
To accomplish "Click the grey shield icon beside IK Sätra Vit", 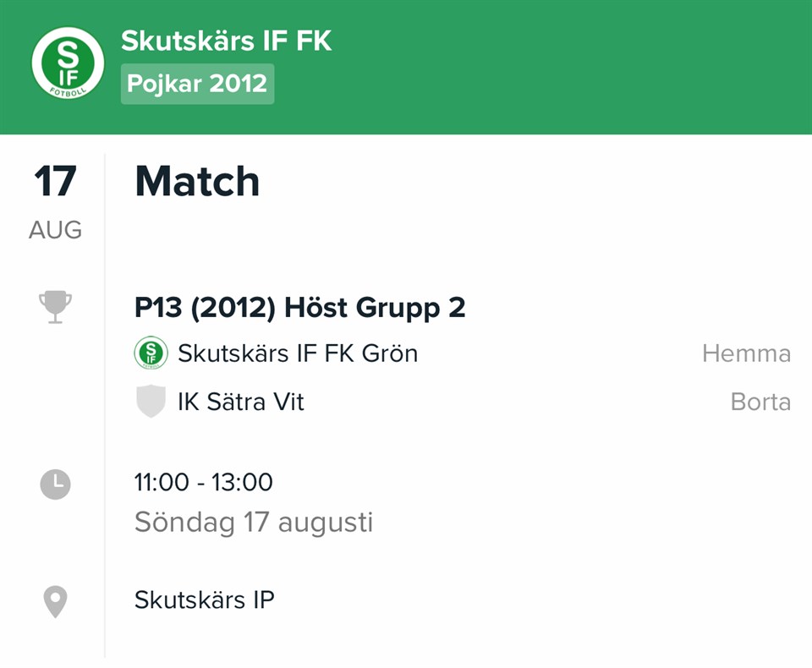I will [150, 402].
